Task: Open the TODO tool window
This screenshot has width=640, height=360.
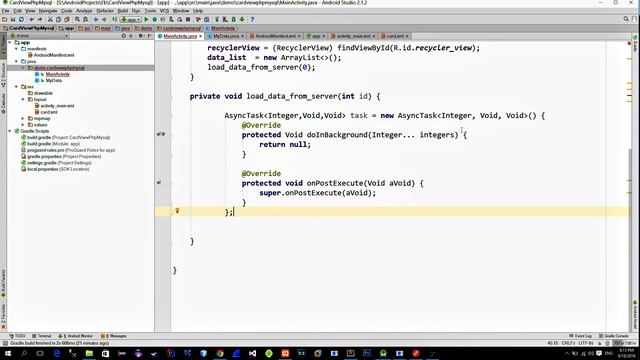Action: (x=17, y=336)
